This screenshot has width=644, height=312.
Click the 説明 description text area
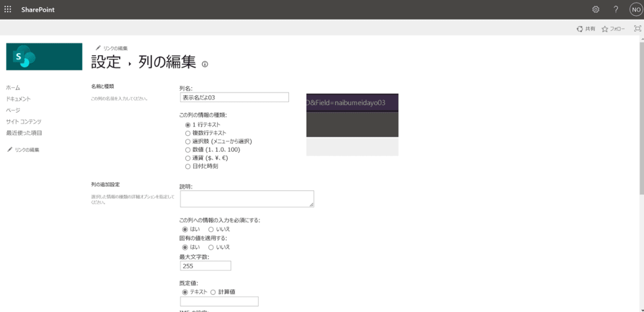click(247, 199)
